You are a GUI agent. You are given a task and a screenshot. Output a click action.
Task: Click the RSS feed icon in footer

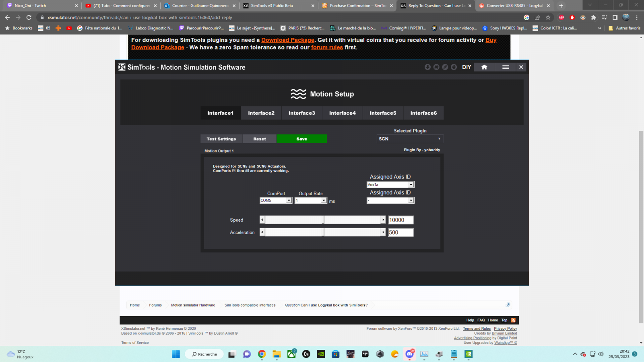513,320
